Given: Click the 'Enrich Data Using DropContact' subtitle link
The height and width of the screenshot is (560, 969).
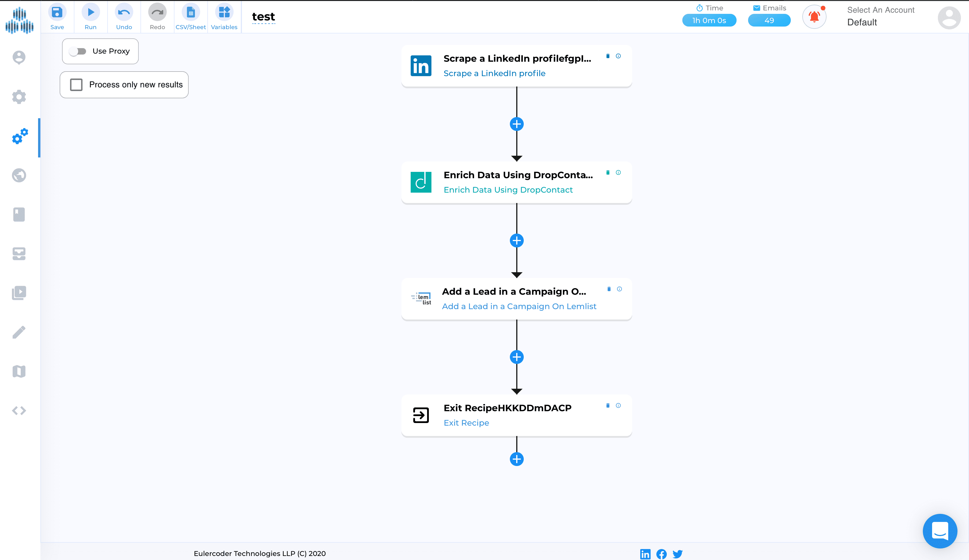Looking at the screenshot, I should click(x=508, y=190).
